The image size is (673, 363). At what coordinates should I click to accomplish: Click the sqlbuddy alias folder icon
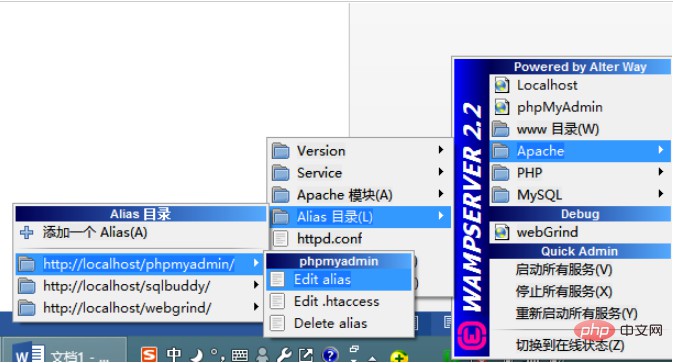(x=27, y=286)
